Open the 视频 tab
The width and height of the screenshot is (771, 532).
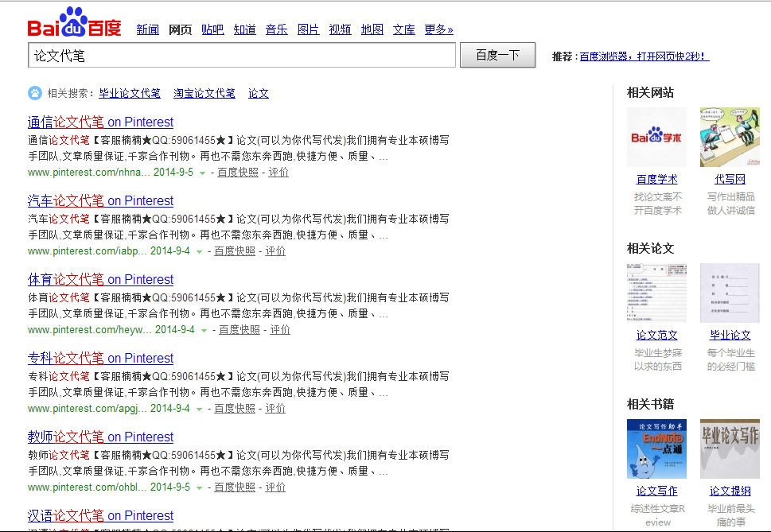coord(340,29)
